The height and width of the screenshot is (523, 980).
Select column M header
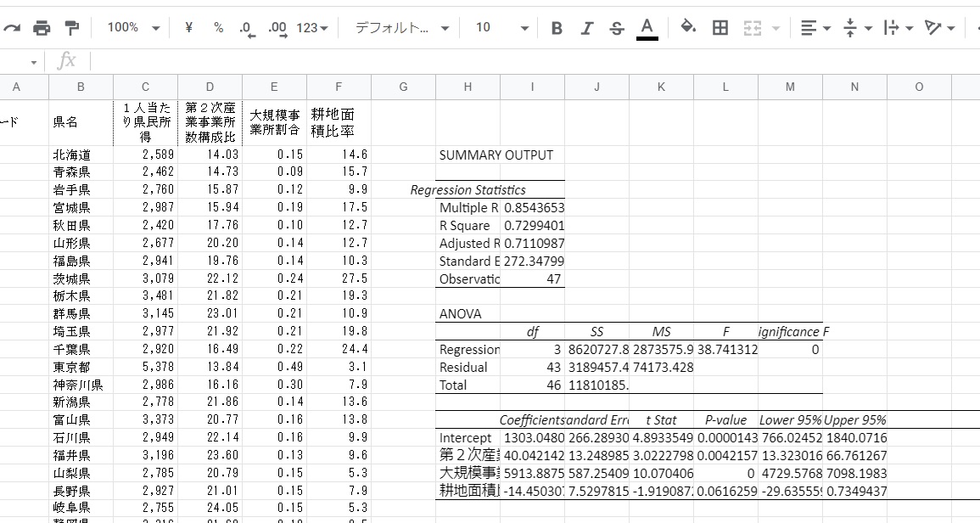pos(790,87)
